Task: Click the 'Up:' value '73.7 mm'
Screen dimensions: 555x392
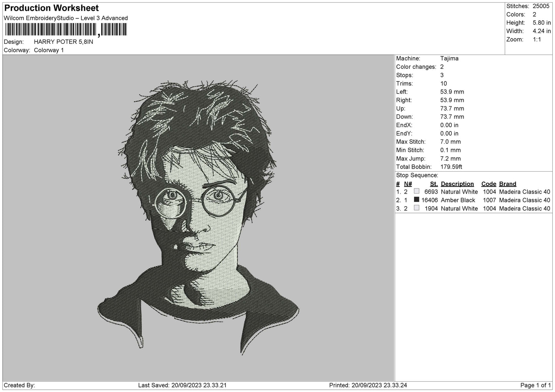Action: 452,109
